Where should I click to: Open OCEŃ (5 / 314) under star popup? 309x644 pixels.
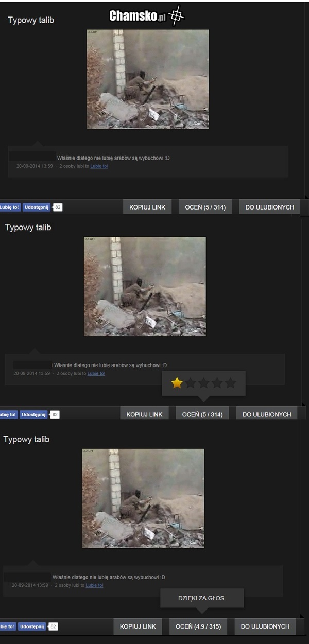click(202, 414)
